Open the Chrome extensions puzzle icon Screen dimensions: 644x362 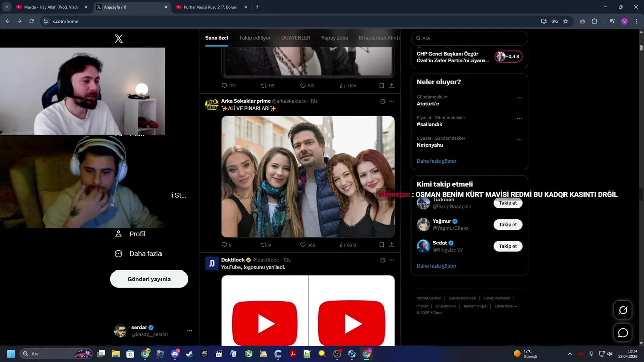point(594,21)
